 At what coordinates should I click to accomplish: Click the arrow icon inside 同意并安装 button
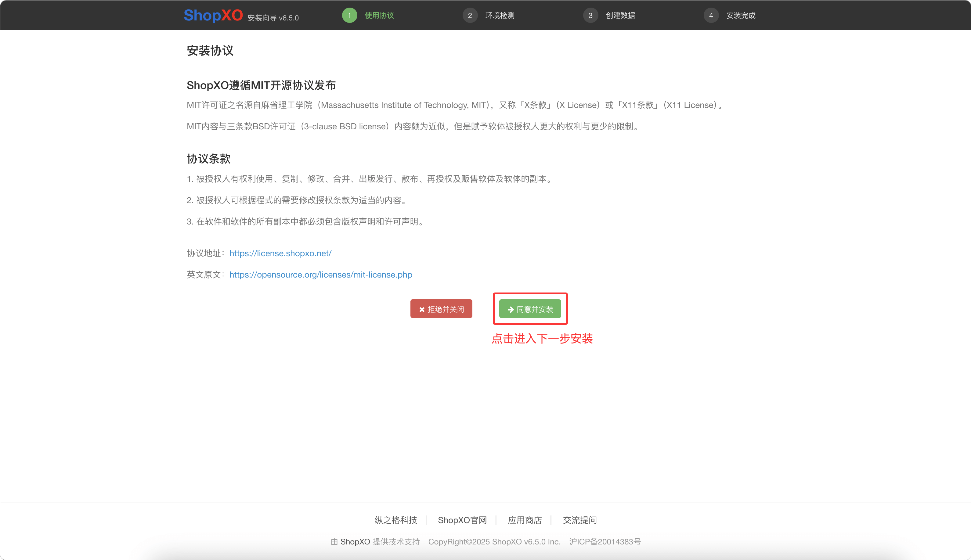(510, 309)
